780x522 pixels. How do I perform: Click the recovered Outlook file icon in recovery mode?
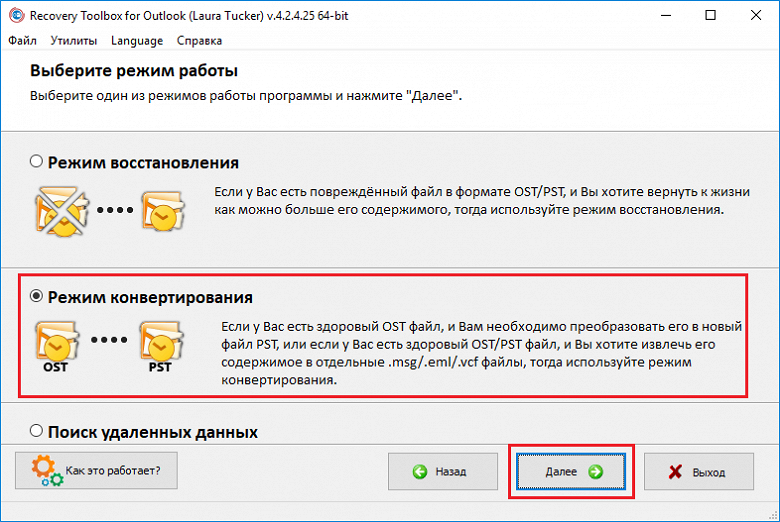pos(162,209)
